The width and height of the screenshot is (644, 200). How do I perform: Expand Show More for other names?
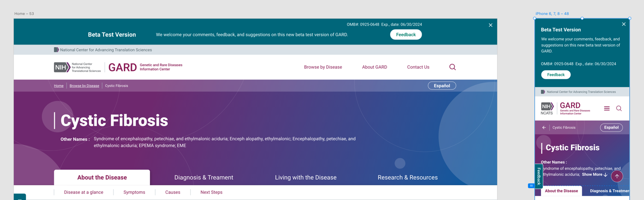click(x=594, y=174)
